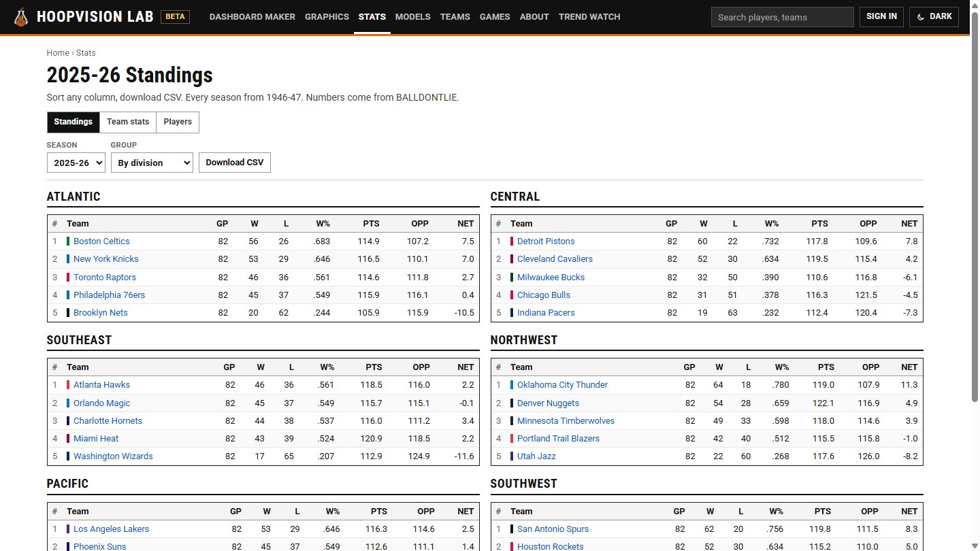Go to the TEAMS nav item
Image resolution: width=980 pixels, height=551 pixels.
coord(455,17)
